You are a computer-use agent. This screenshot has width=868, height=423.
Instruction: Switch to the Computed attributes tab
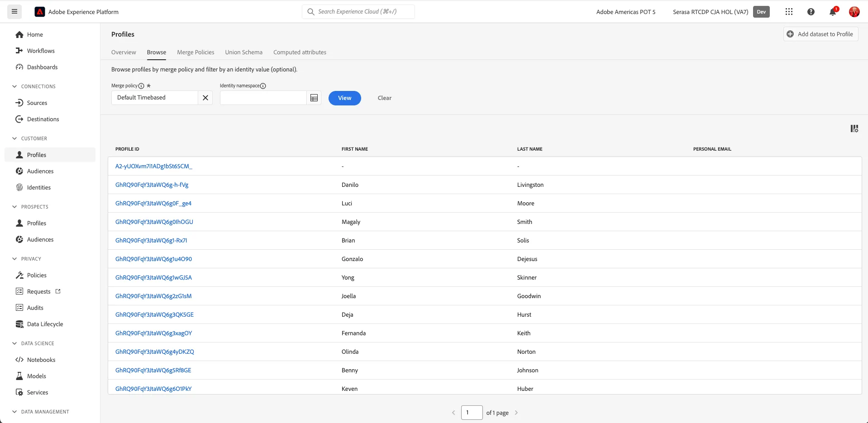[x=300, y=52]
